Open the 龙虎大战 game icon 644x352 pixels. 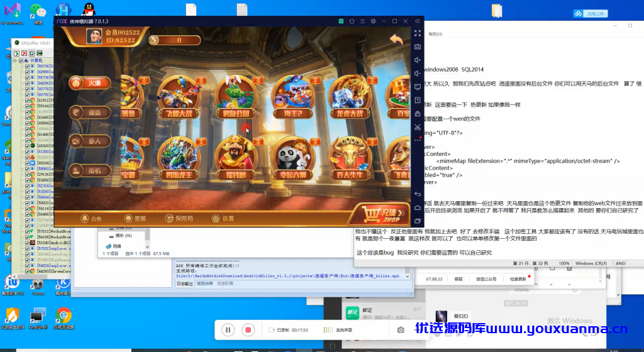coord(350,97)
